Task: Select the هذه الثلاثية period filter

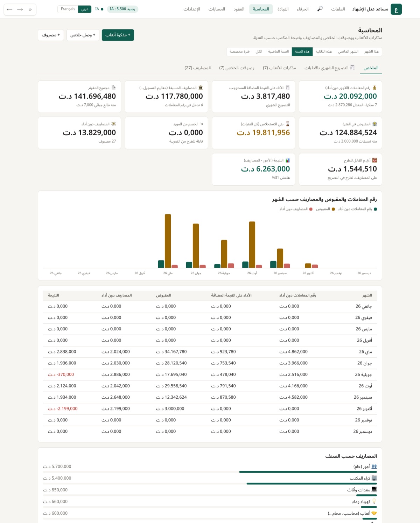Action: [324, 51]
